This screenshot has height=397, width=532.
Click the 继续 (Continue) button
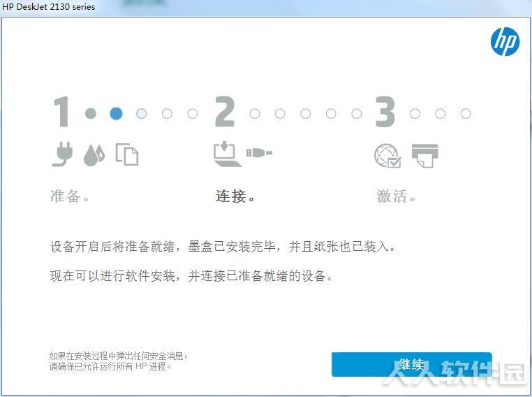point(411,364)
